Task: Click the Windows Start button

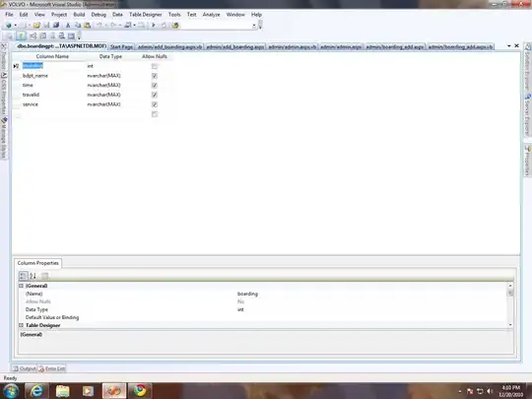Action: pyautogui.click(x=11, y=391)
